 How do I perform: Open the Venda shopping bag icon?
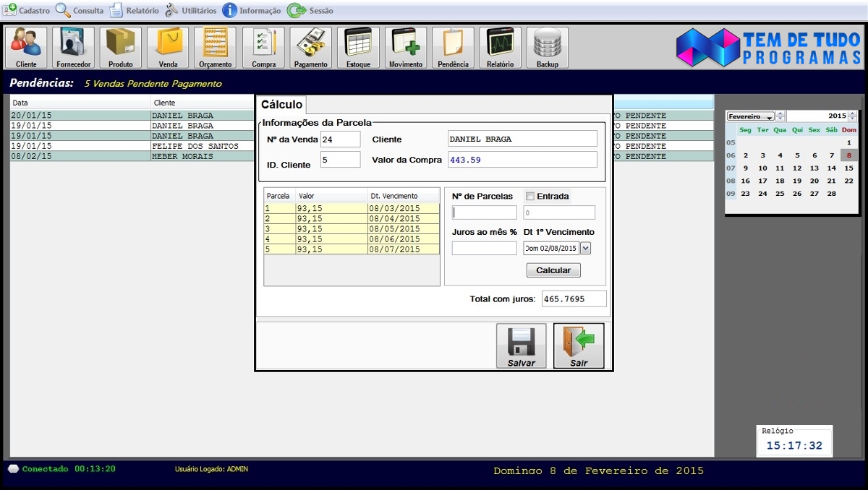point(168,48)
